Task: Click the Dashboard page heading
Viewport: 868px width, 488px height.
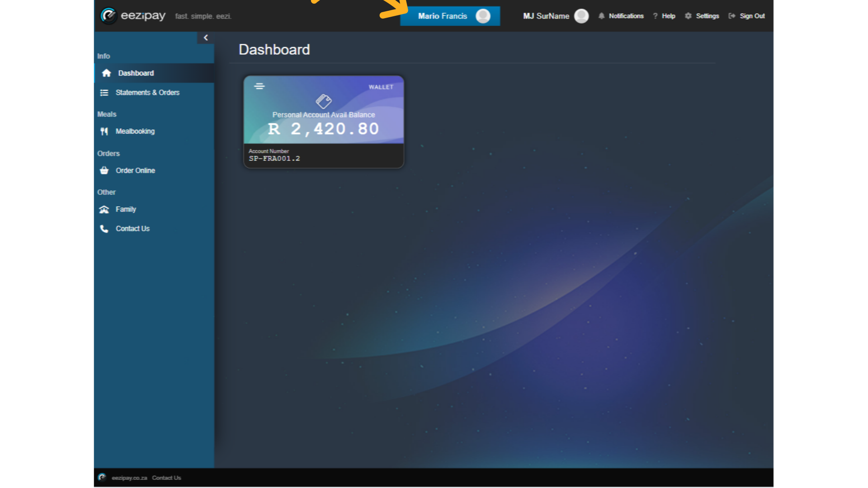Action: pos(274,50)
